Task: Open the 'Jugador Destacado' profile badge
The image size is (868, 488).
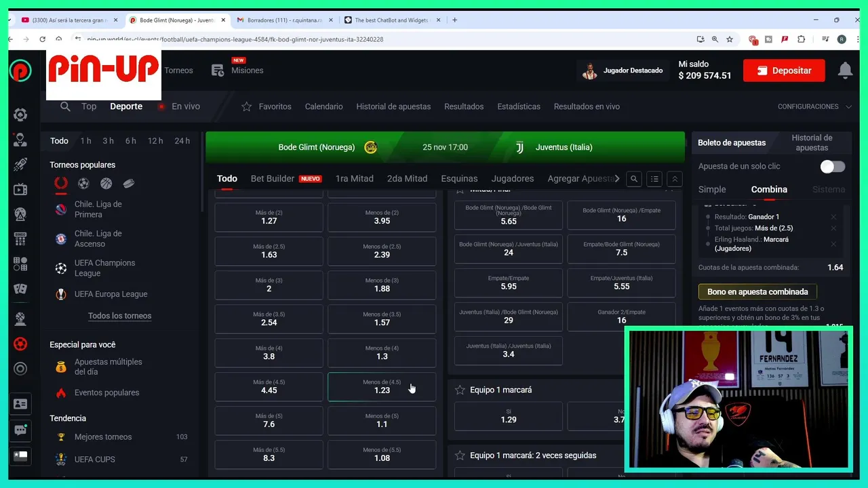Action: [623, 70]
